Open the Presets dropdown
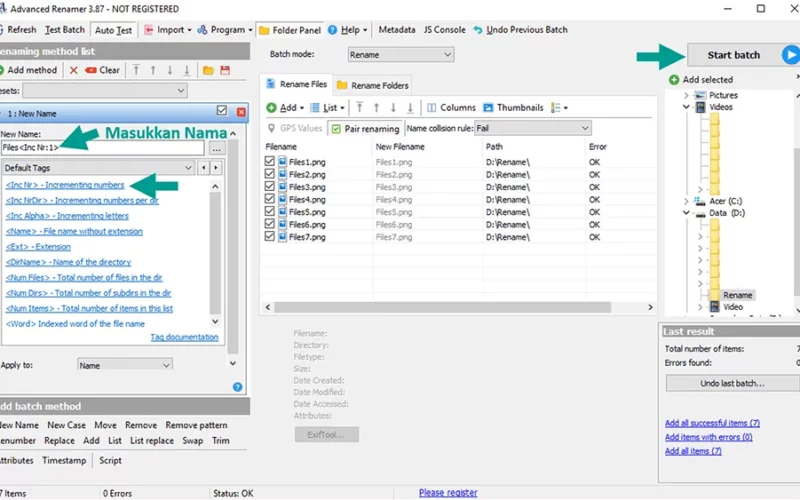The width and height of the screenshot is (800, 500). pos(105,91)
